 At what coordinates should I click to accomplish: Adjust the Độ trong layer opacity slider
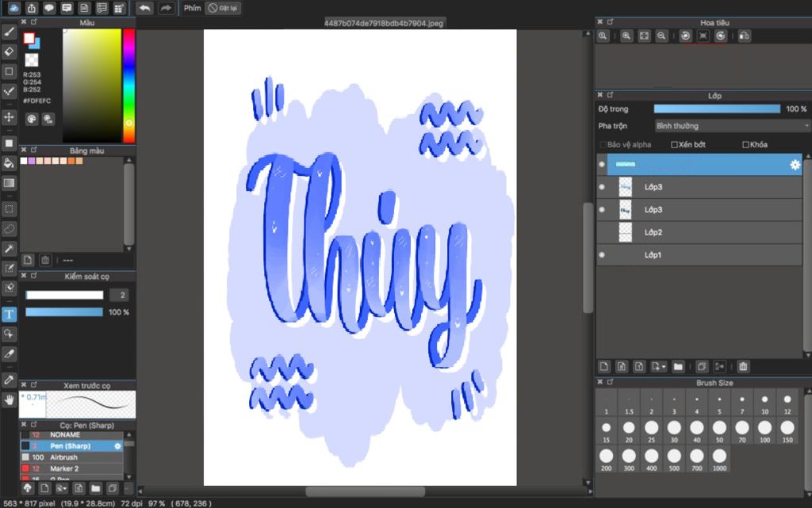click(717, 109)
